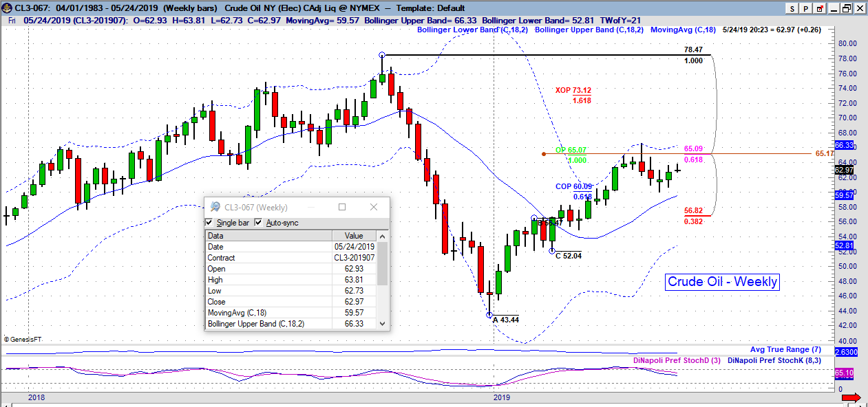Click the 56.82 retracement level label
Viewport: 868px width, 407px height.
694,210
